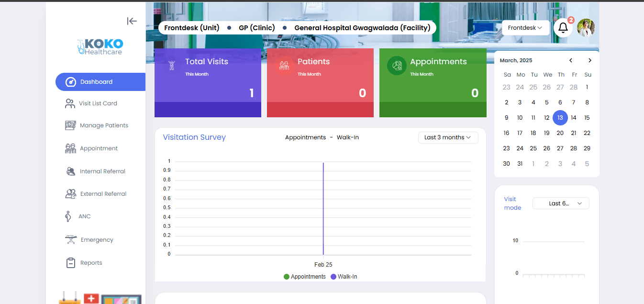
Task: Click the Total Visits card icon
Action: pos(171,65)
